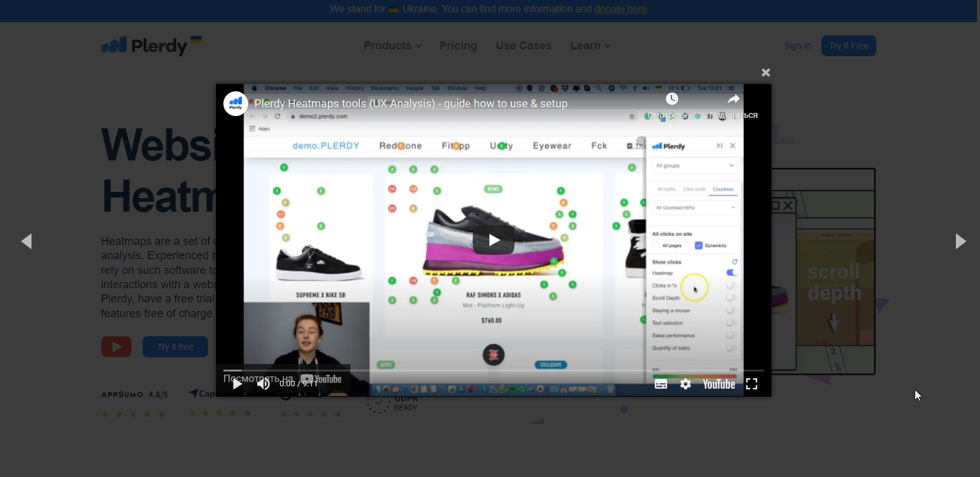Click the Watch Later clock icon

pos(672,99)
